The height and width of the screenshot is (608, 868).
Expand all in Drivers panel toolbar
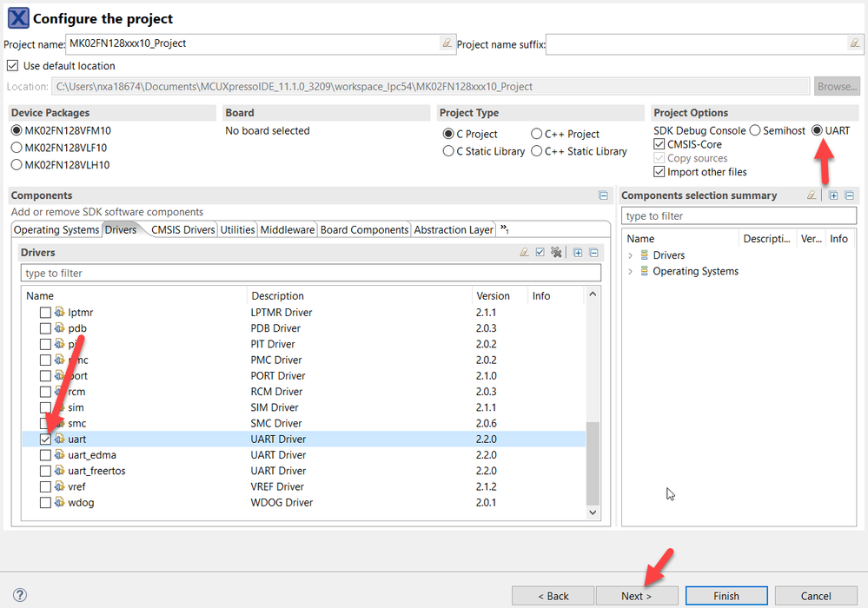(x=578, y=252)
